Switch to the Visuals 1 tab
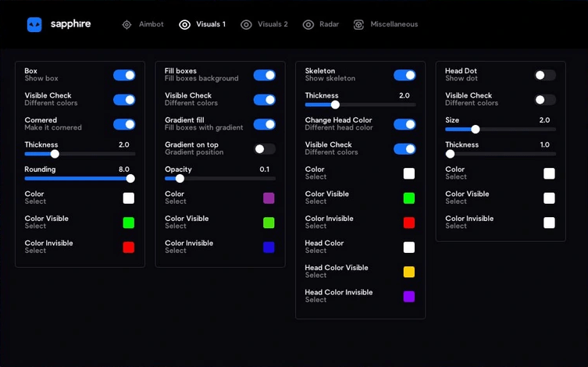The height and width of the screenshot is (367, 588). (x=202, y=24)
